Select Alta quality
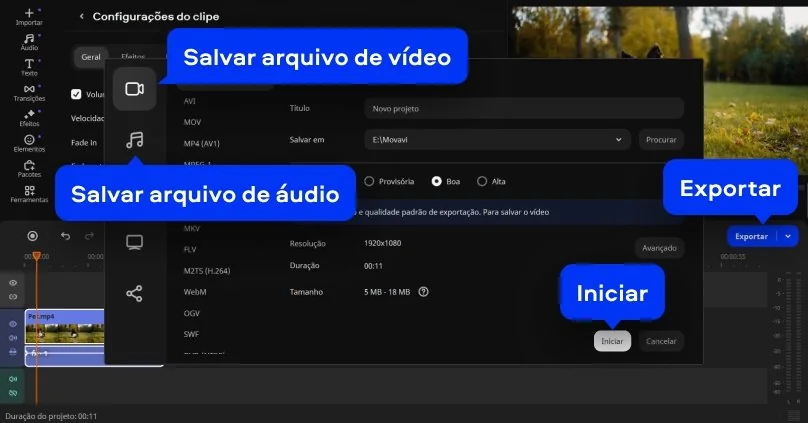 coord(482,181)
